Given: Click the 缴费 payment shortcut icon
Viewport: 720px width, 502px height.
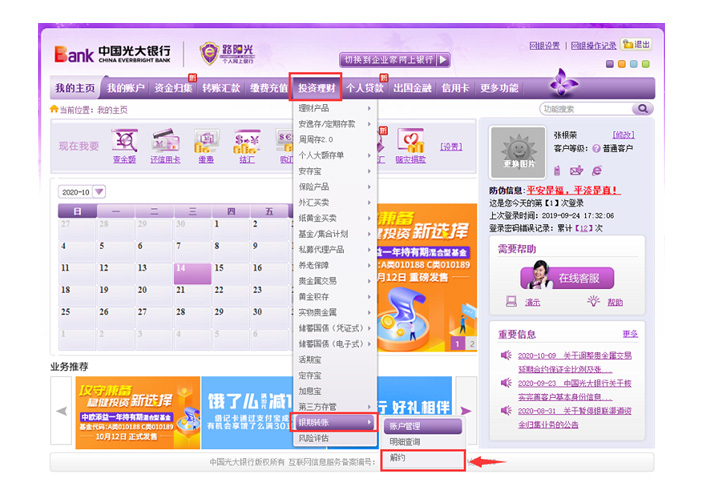Looking at the screenshot, I should point(206,142).
